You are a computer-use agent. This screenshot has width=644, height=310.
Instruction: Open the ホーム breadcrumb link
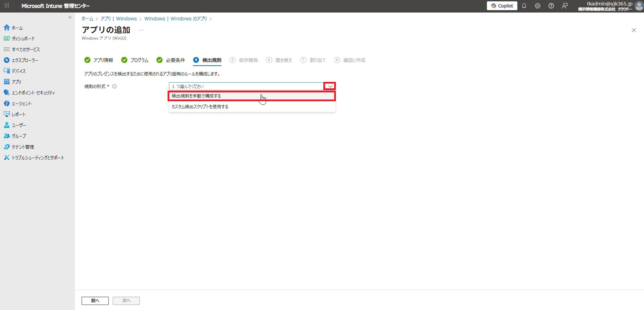click(87, 19)
